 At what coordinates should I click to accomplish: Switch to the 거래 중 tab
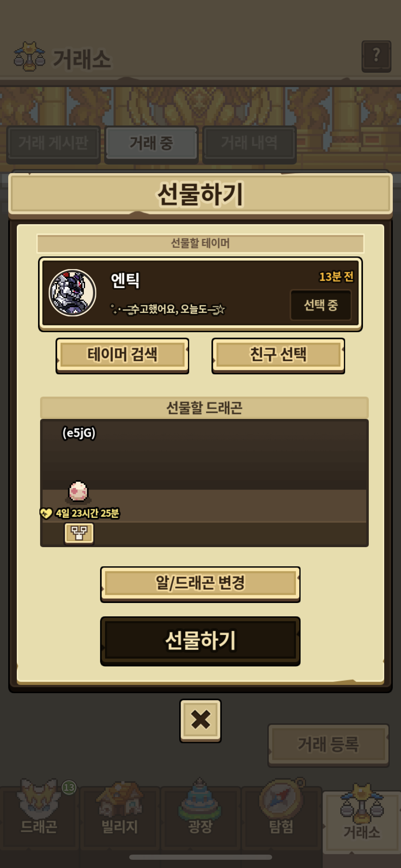click(x=151, y=144)
